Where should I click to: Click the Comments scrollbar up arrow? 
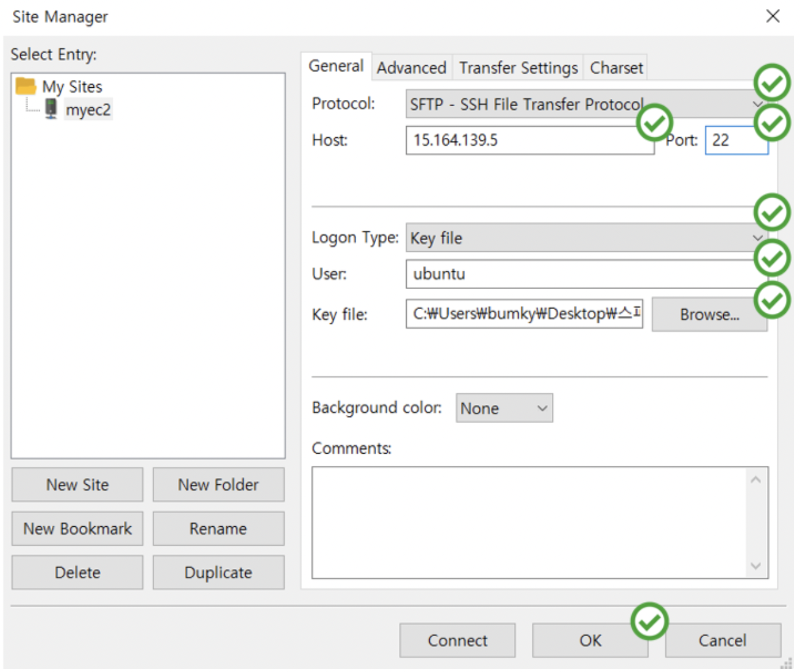[x=756, y=480]
